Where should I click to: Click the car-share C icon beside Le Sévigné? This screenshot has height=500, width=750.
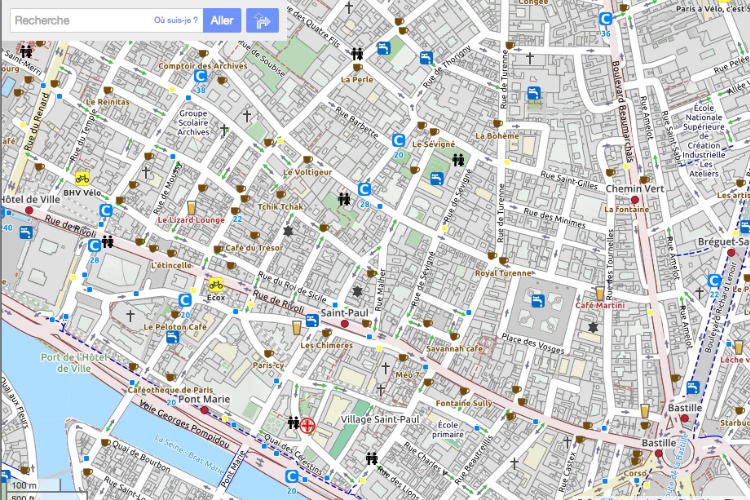point(398,141)
